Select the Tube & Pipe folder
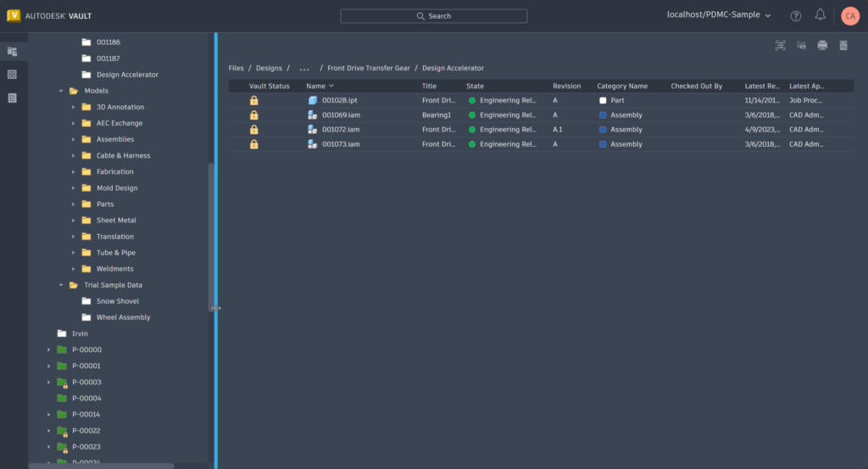The image size is (868, 469). (x=115, y=253)
